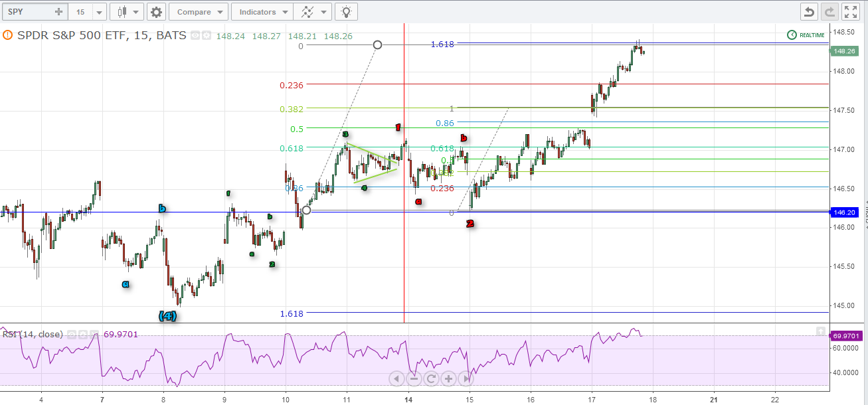Select the top Fibonacci anchor circle handle
The width and height of the screenshot is (868, 405).
(x=378, y=44)
